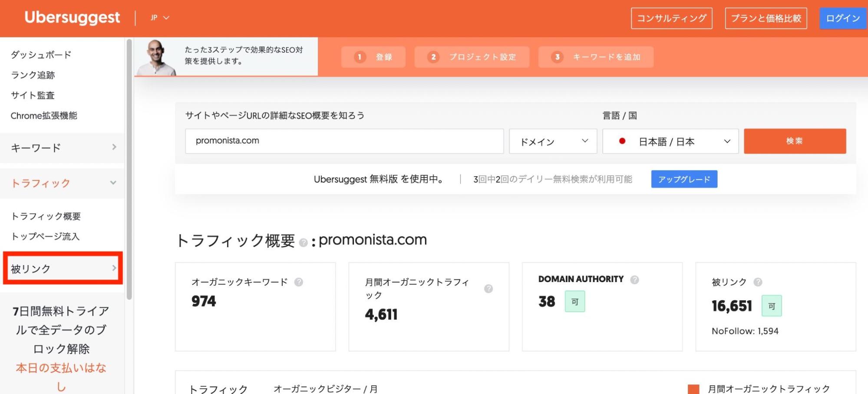Open the JP language dropdown in header

[160, 18]
